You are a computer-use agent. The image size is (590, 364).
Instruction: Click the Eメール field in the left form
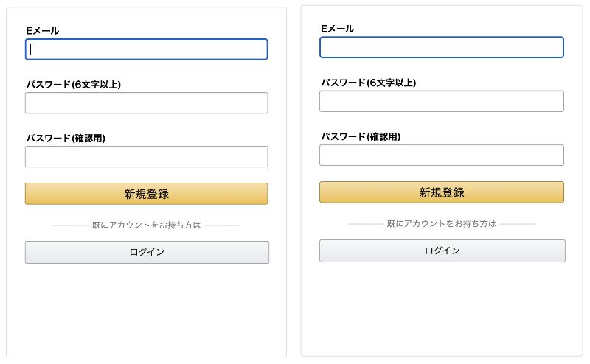146,49
